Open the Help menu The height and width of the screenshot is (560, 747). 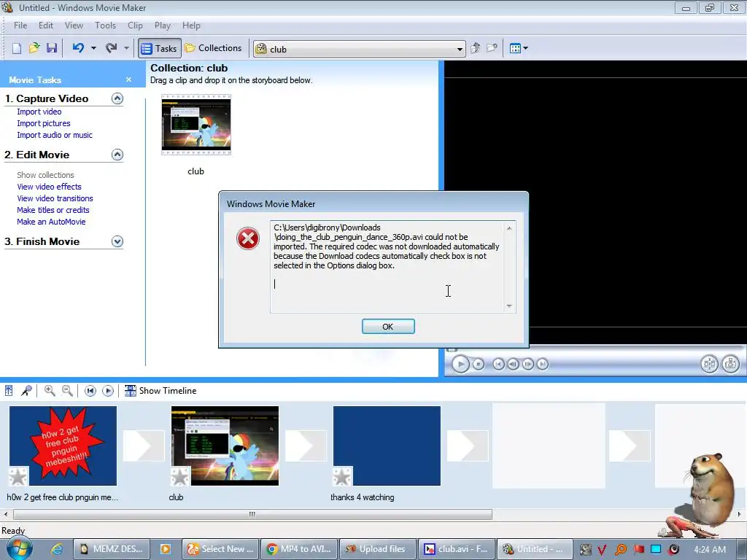191,26
